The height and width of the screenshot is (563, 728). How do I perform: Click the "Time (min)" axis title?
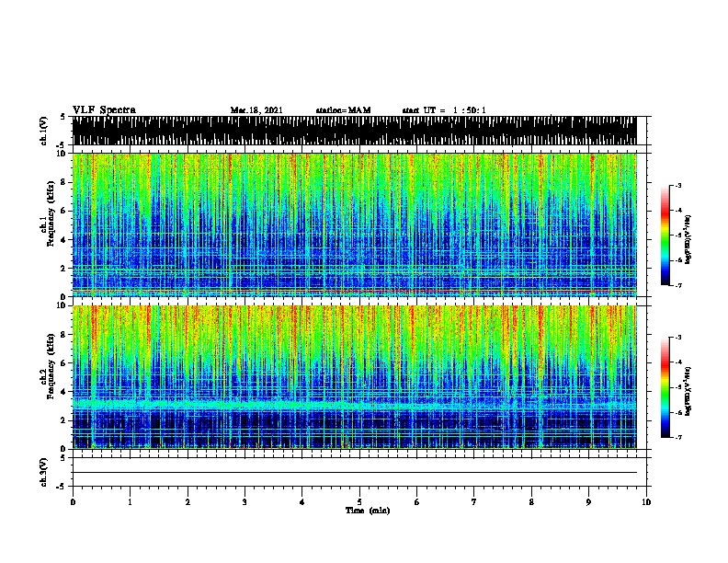coord(368,511)
